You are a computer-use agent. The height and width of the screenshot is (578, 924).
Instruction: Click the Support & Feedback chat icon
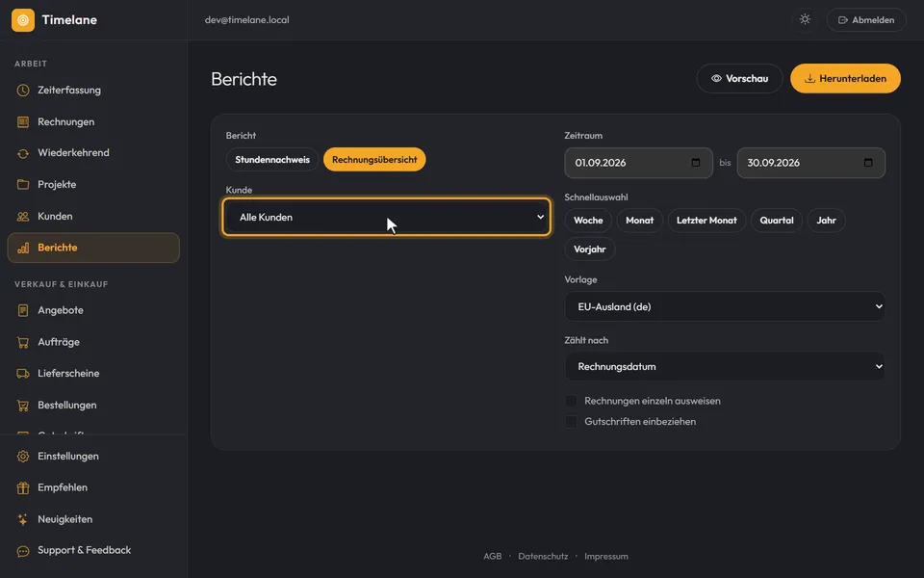(23, 551)
